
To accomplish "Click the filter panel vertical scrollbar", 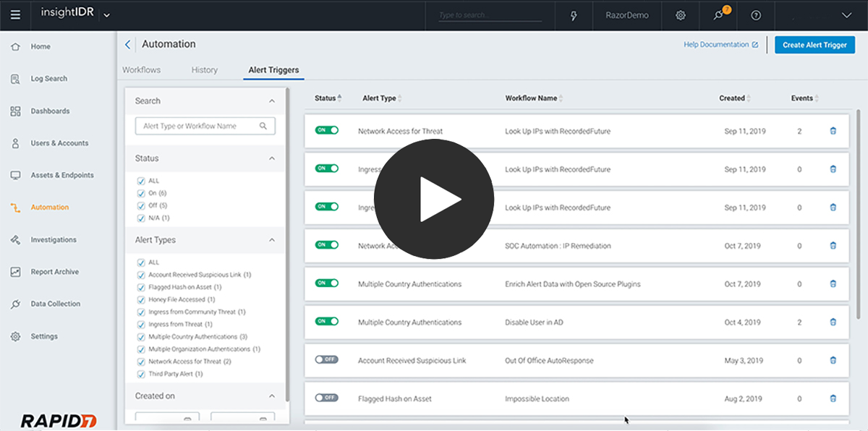I will (x=288, y=244).
